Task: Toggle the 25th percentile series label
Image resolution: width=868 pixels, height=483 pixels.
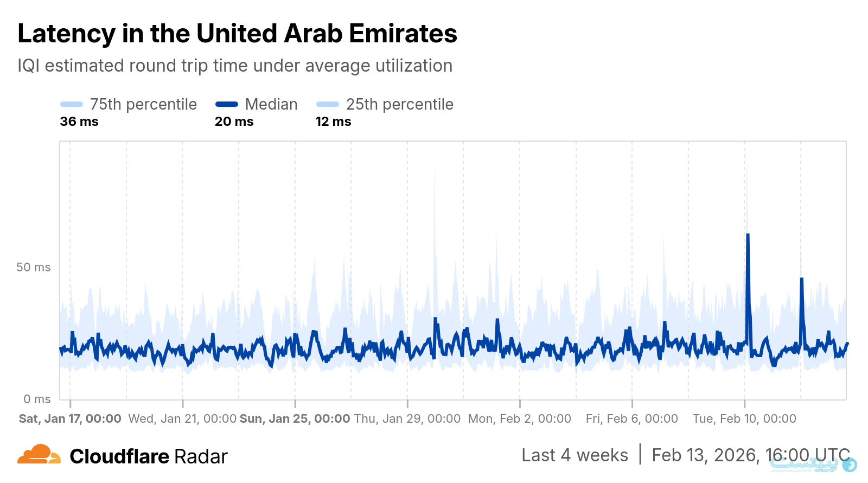Action: click(x=399, y=104)
